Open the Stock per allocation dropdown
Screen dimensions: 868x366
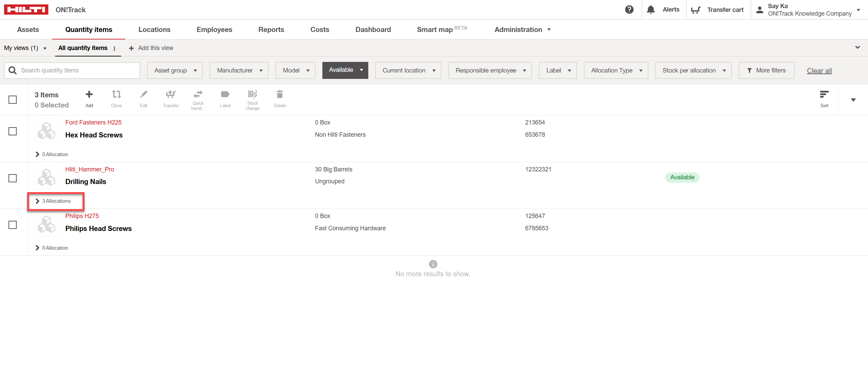(x=693, y=70)
